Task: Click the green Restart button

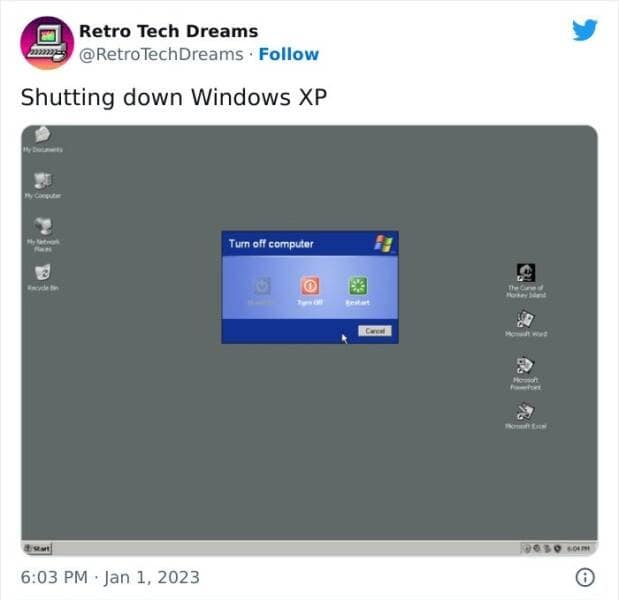Action: [358, 286]
